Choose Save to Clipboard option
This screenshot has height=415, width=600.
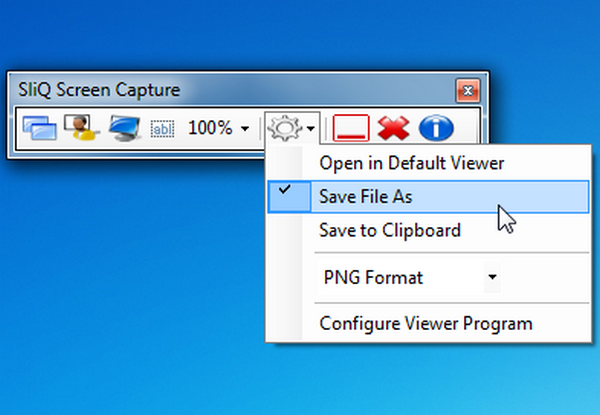(x=428, y=230)
